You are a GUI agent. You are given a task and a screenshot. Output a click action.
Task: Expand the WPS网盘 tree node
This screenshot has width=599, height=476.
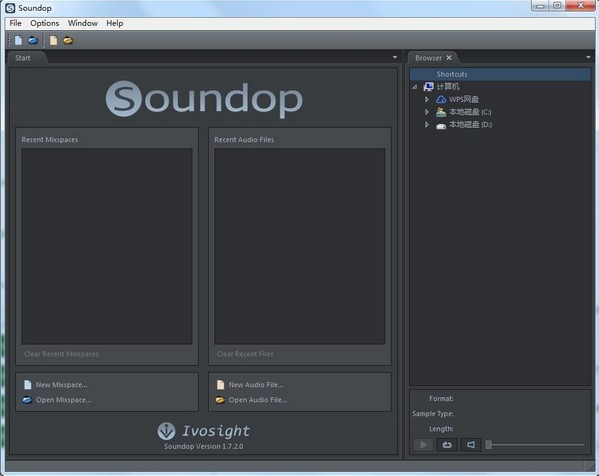click(427, 99)
